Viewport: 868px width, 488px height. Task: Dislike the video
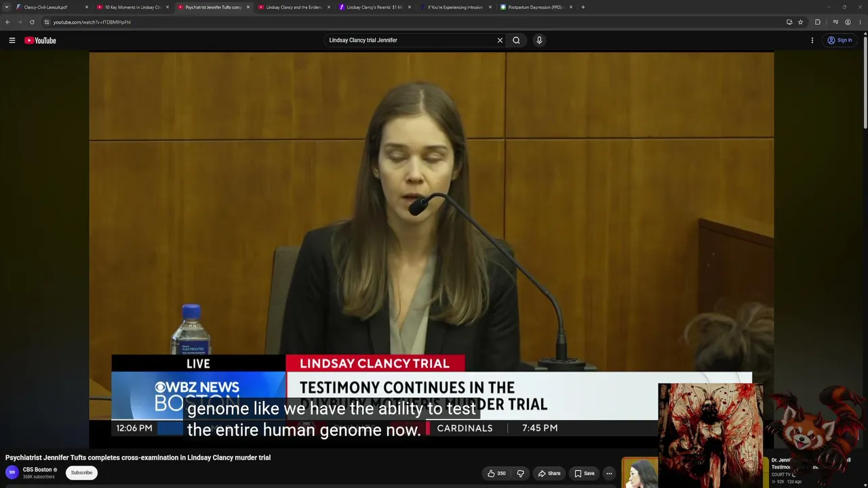click(x=521, y=473)
